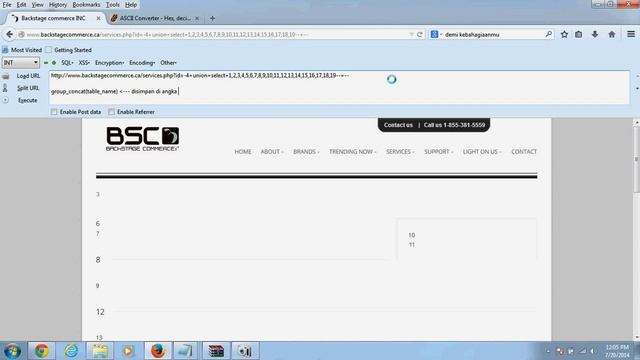This screenshot has width=640, height=360.
Task: Open the Help menu
Action: tap(131, 5)
